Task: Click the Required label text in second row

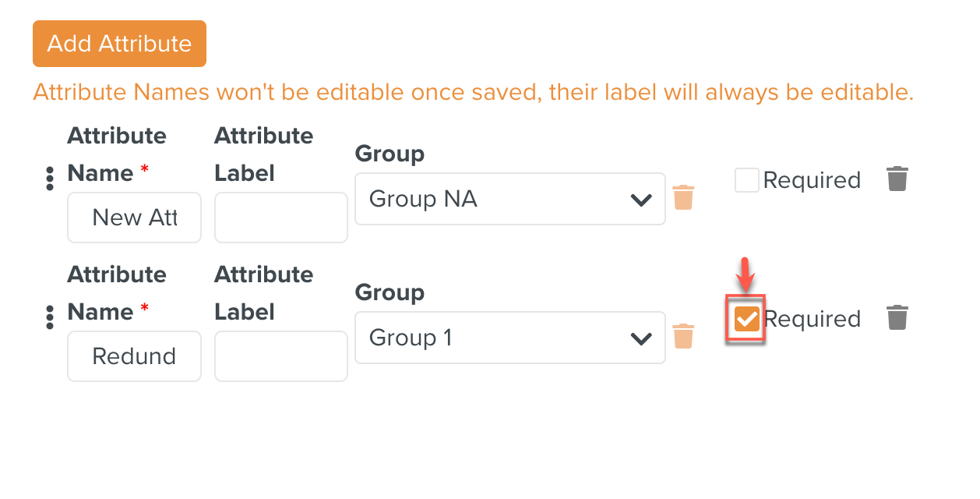Action: click(x=812, y=319)
